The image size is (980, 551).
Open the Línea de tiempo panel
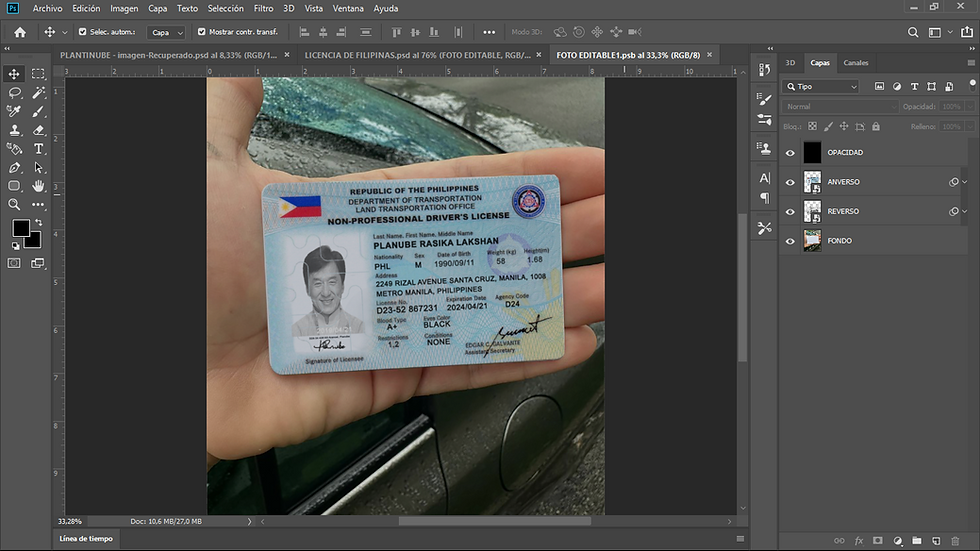point(86,539)
